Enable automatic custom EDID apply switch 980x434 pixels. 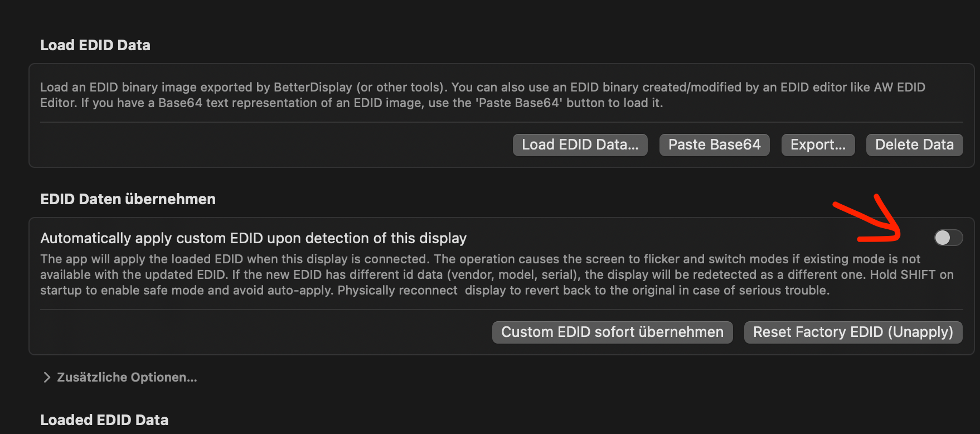[x=948, y=238]
